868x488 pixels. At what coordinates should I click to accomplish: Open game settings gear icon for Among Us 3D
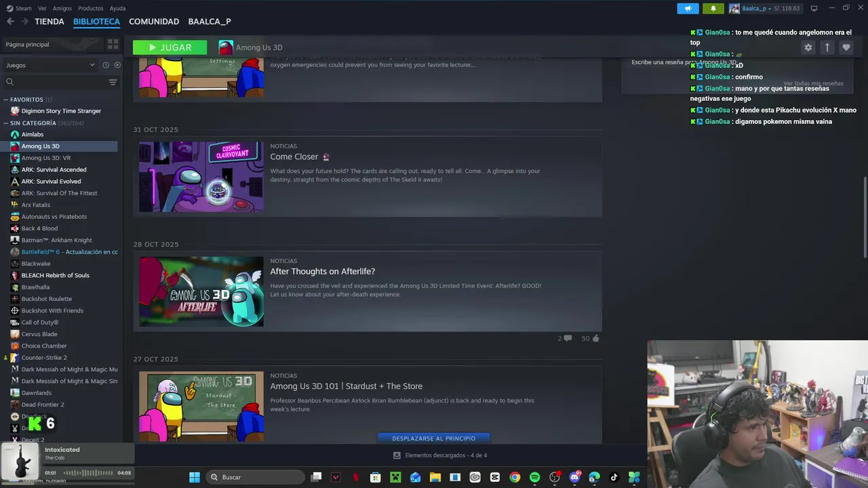click(x=808, y=47)
